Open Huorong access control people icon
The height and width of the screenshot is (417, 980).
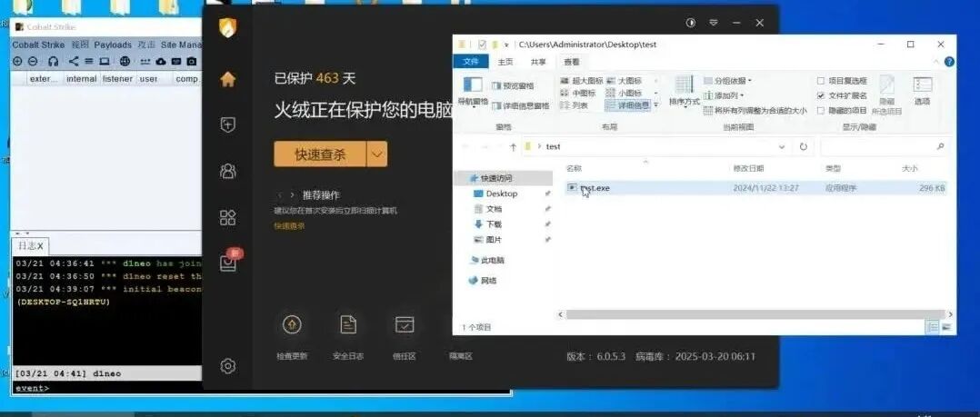(228, 171)
